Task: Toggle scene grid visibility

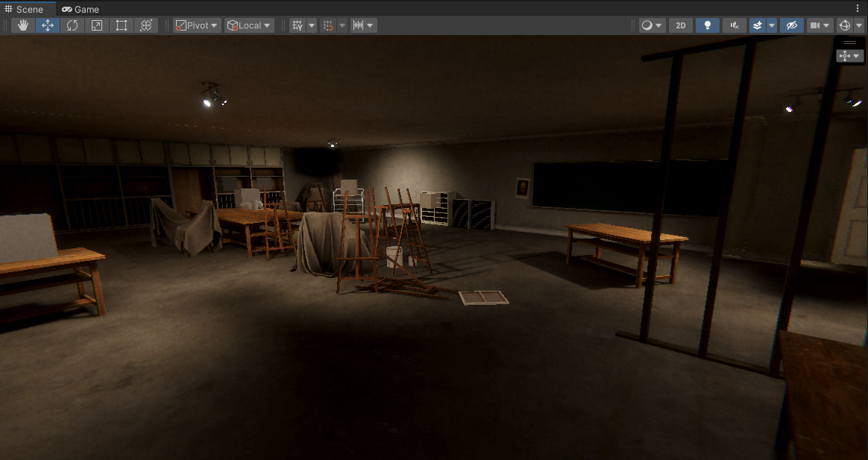Action: pyautogui.click(x=298, y=25)
